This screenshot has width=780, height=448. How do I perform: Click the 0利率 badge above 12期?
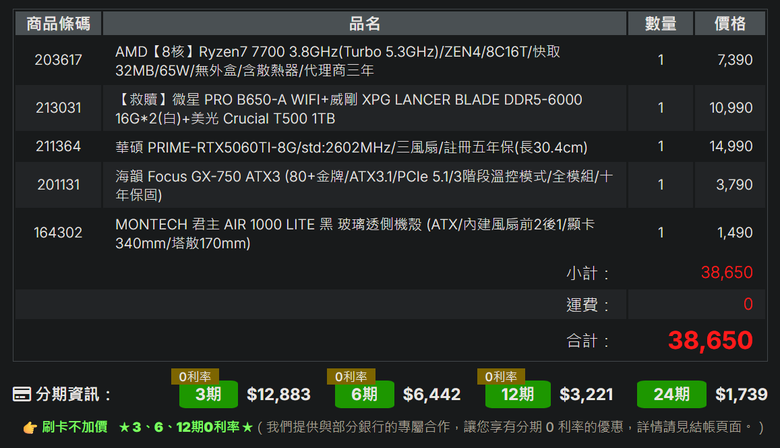(x=501, y=376)
